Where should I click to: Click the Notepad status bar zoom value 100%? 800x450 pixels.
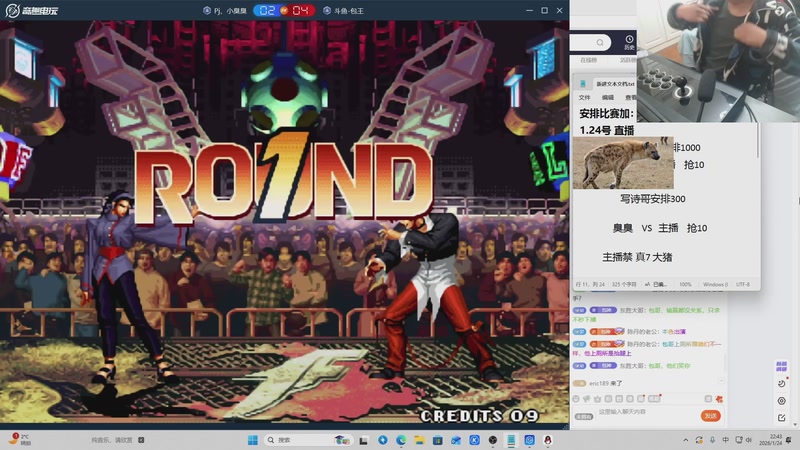[x=685, y=284]
